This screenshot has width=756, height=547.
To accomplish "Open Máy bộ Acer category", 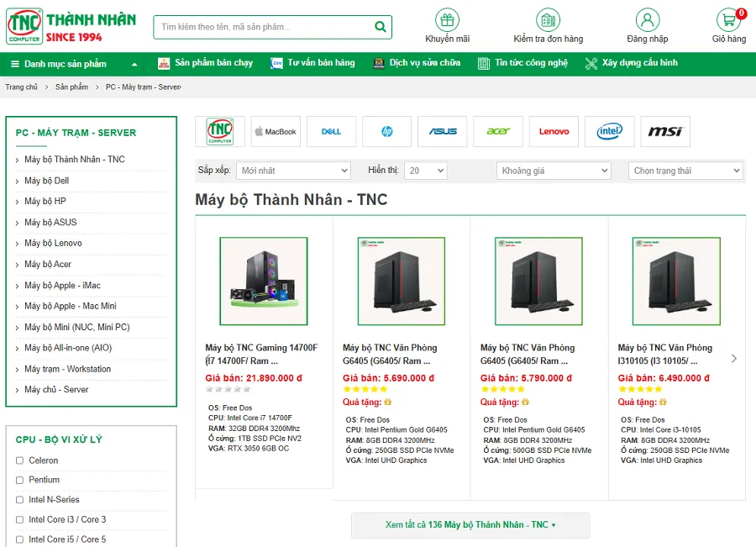I will click(x=48, y=265).
